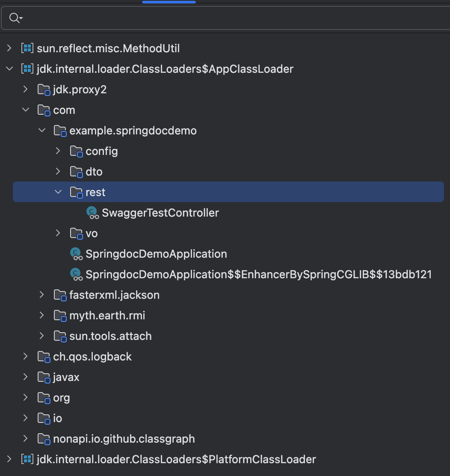Click the search magnifier icon
The image size is (450, 476).
pyautogui.click(x=15, y=18)
